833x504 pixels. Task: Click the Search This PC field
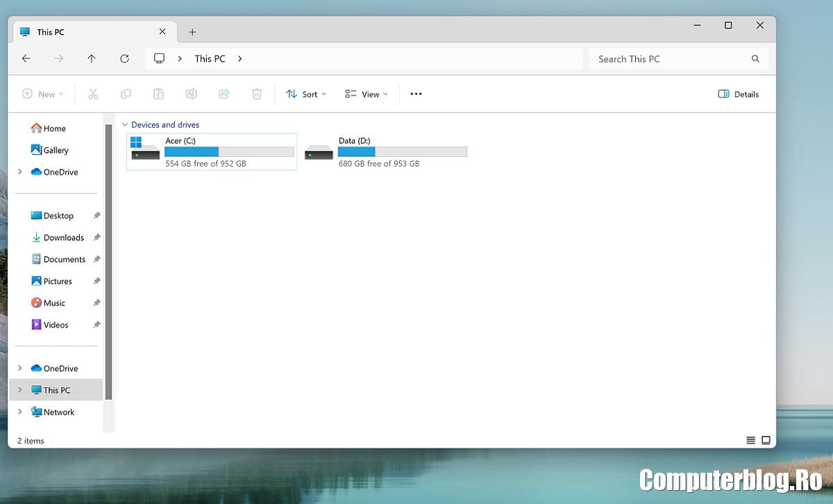click(x=670, y=59)
